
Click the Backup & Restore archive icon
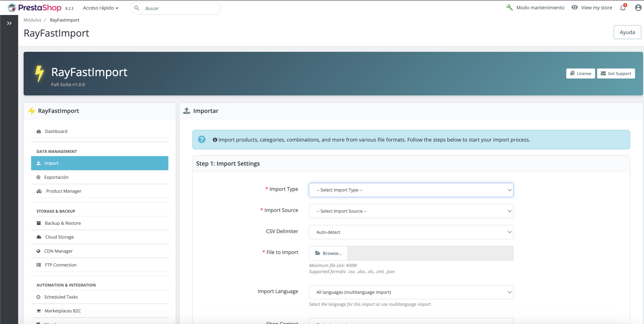[x=39, y=223]
